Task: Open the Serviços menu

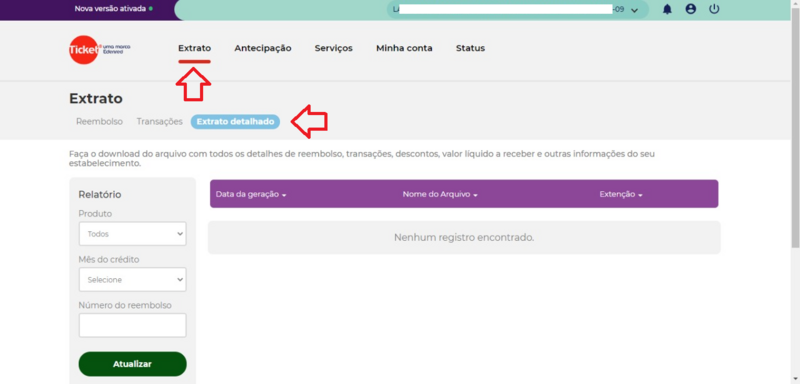Action: click(x=334, y=48)
